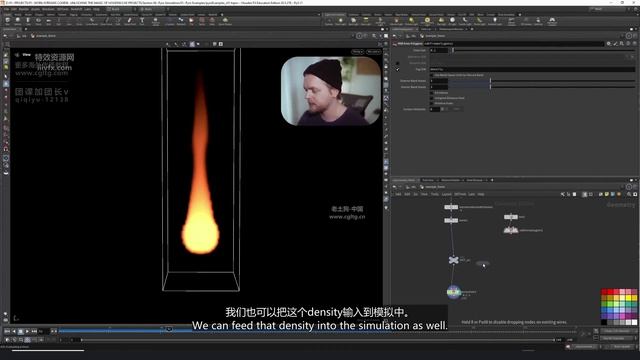This screenshot has width=640, height=360.
Task: Toggle the checkbox below Unsigned Distance Field
Action: (432, 103)
